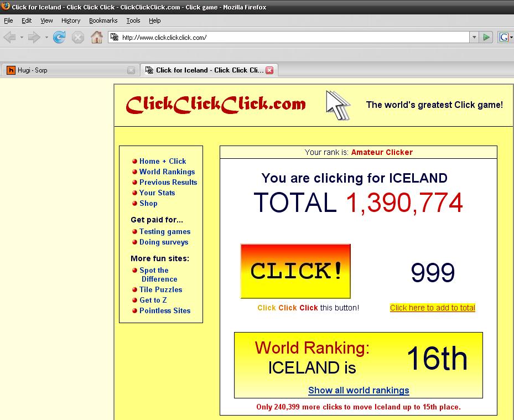
Task: Click the 'Get paid for...' heading
Action: click(x=157, y=220)
